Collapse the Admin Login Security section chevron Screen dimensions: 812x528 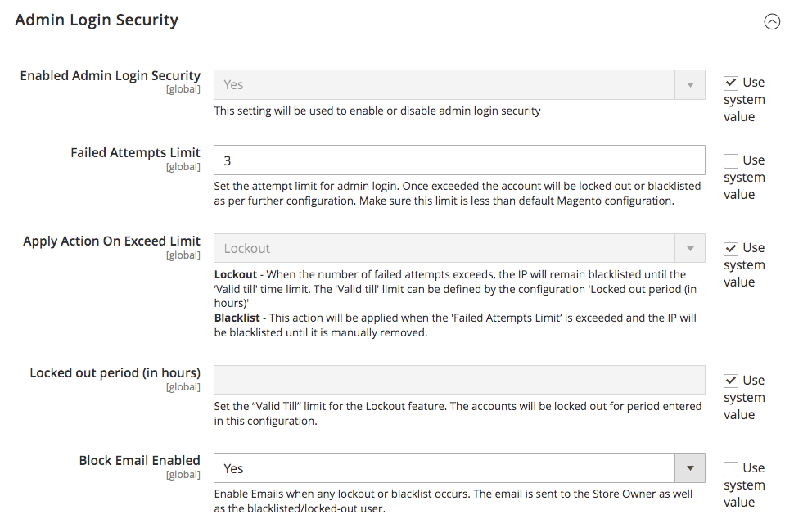coord(772,22)
